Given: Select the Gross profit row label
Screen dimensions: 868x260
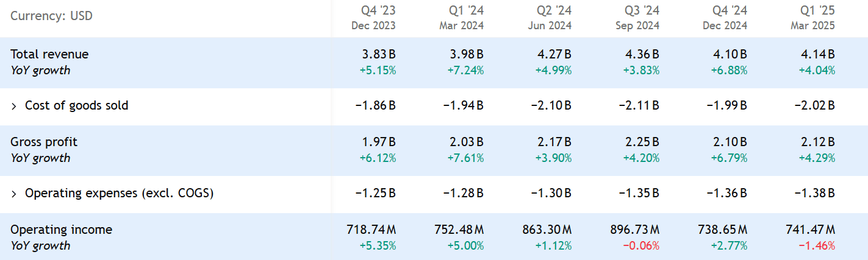Looking at the screenshot, I should pos(44,142).
